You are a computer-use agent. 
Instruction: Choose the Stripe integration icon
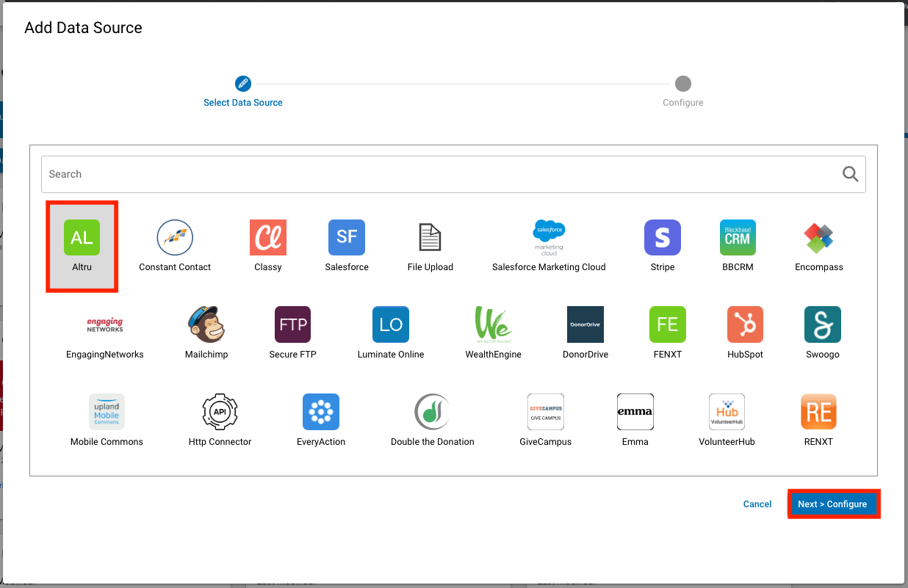tap(662, 237)
